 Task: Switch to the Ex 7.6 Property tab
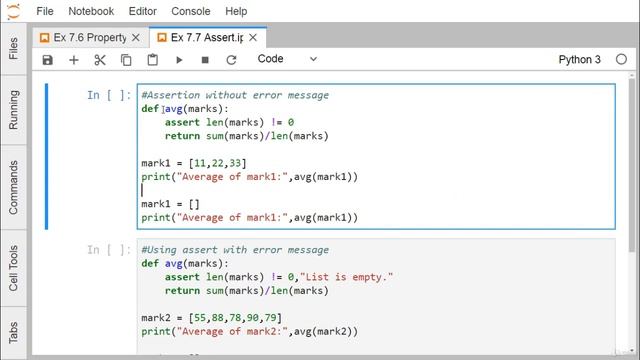90,38
